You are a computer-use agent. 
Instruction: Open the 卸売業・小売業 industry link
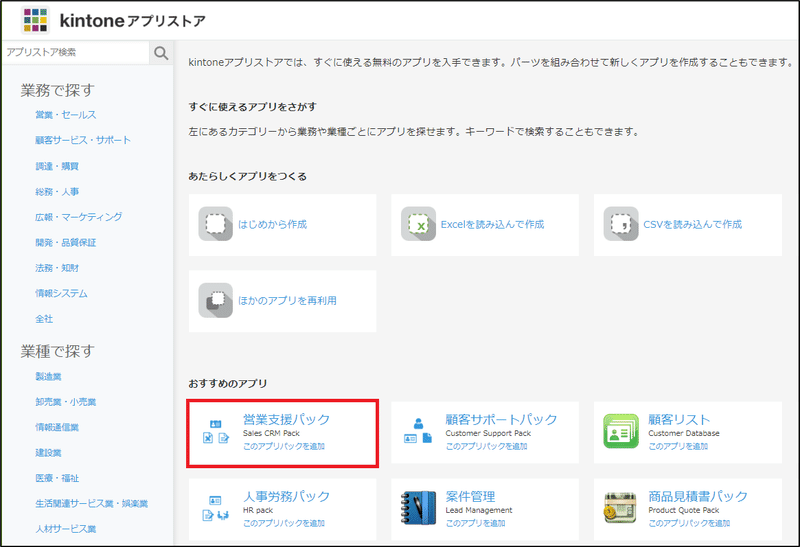(x=66, y=402)
